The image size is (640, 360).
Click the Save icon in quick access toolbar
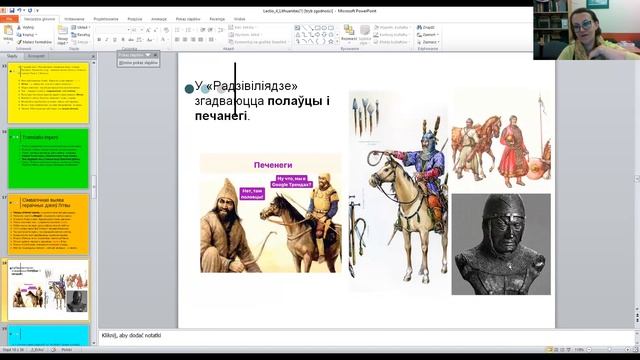12,11
